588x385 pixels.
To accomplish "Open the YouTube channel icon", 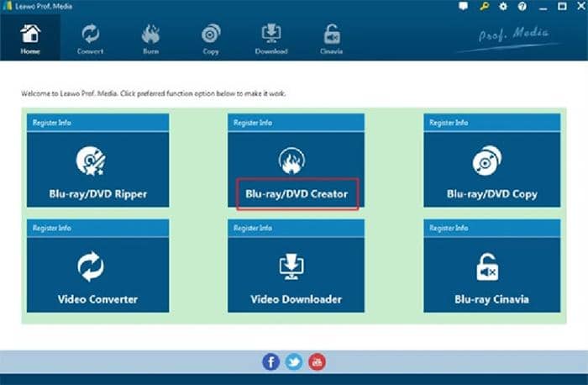I will coord(317,362).
